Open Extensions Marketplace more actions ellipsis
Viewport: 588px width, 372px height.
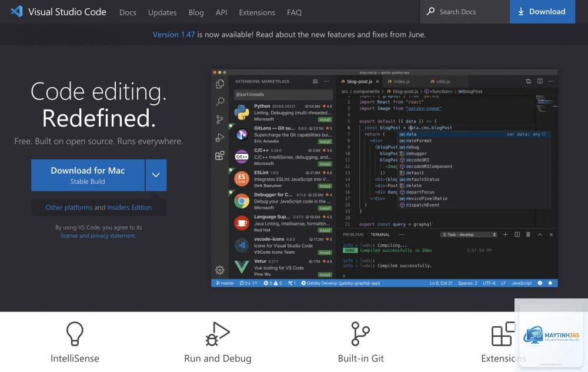326,81
